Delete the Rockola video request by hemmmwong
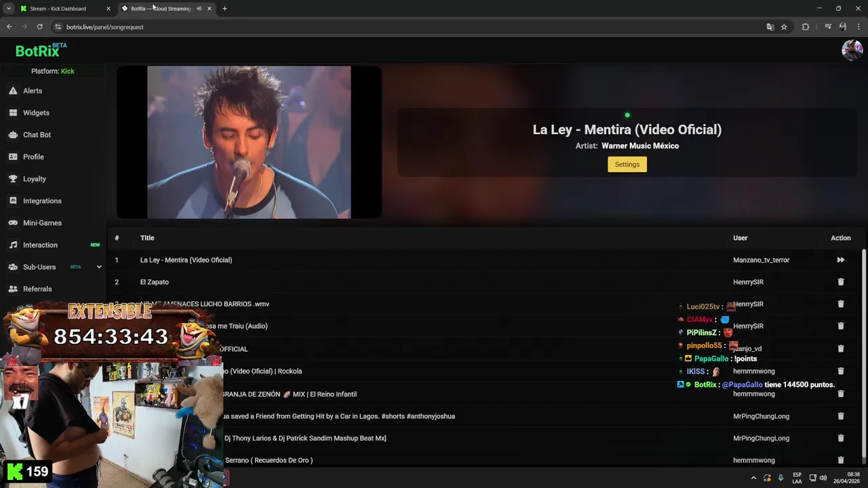The height and width of the screenshot is (488, 868). pyautogui.click(x=841, y=371)
